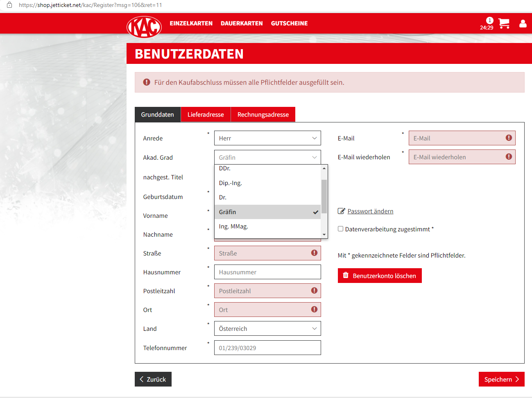Open the Rechnungsadresse tab
Image resolution: width=532 pixels, height=398 pixels.
pos(263,115)
